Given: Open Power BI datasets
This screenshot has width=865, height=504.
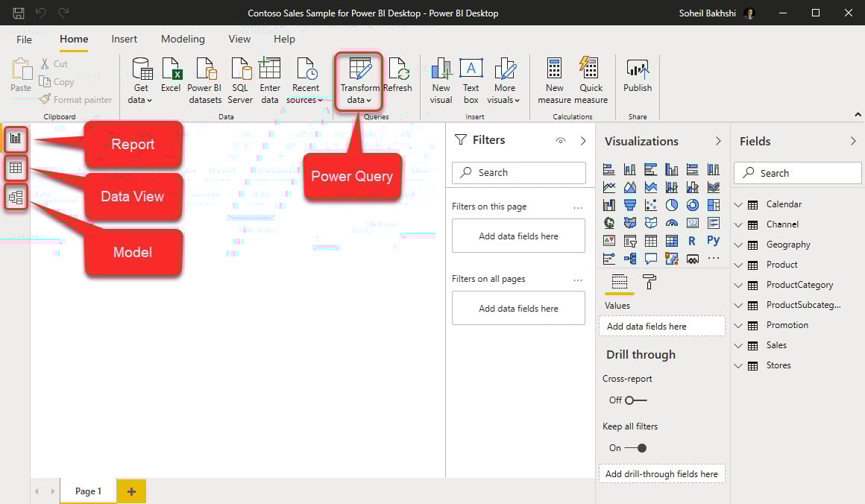Looking at the screenshot, I should 204,81.
